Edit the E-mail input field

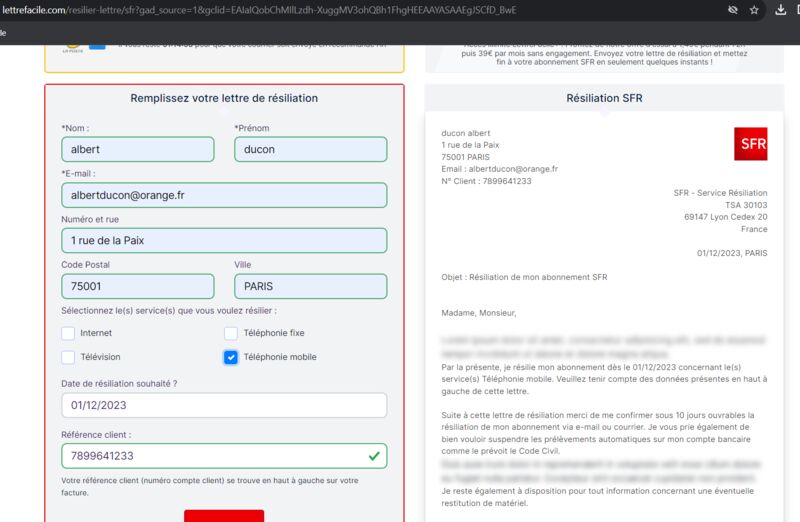(x=224, y=195)
